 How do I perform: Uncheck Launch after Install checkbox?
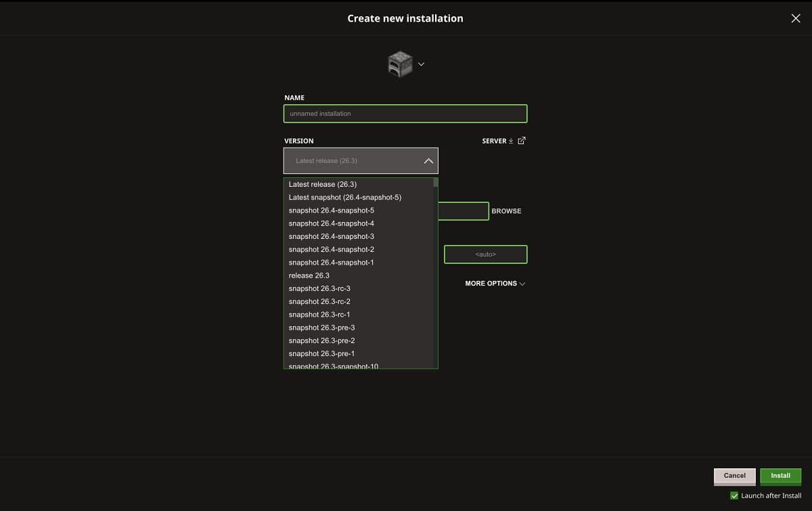(734, 496)
